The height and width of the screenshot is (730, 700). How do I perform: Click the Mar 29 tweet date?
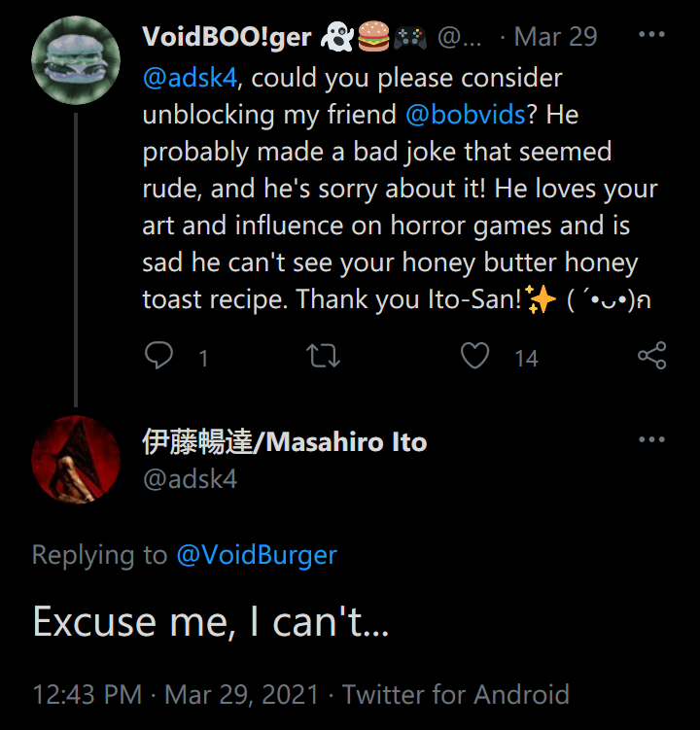555,36
